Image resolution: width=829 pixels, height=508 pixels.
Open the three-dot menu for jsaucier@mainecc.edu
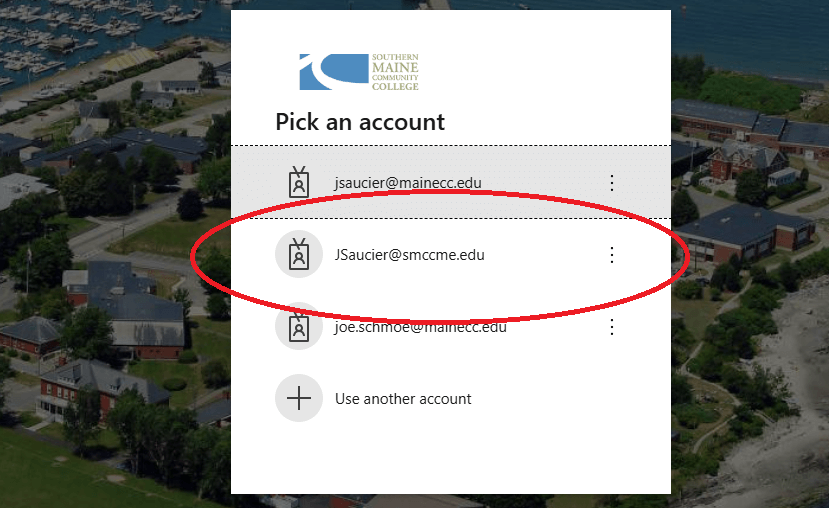(612, 182)
